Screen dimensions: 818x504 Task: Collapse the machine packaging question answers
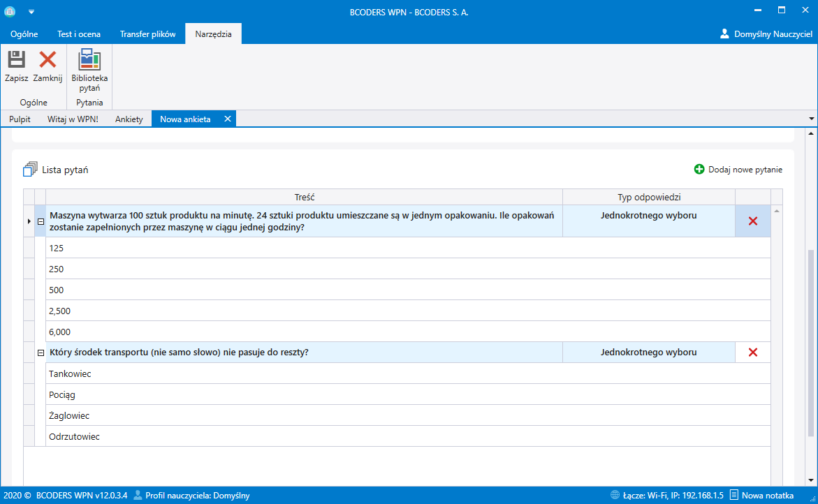click(x=41, y=221)
